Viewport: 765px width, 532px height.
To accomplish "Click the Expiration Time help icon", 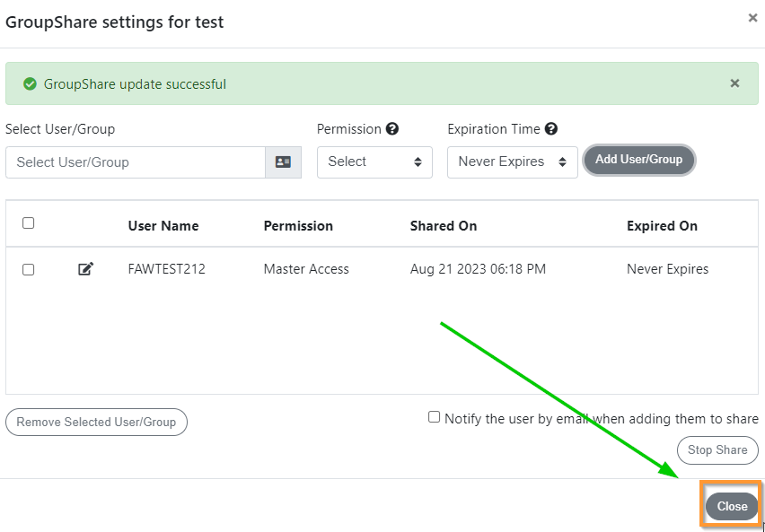I will (x=550, y=128).
